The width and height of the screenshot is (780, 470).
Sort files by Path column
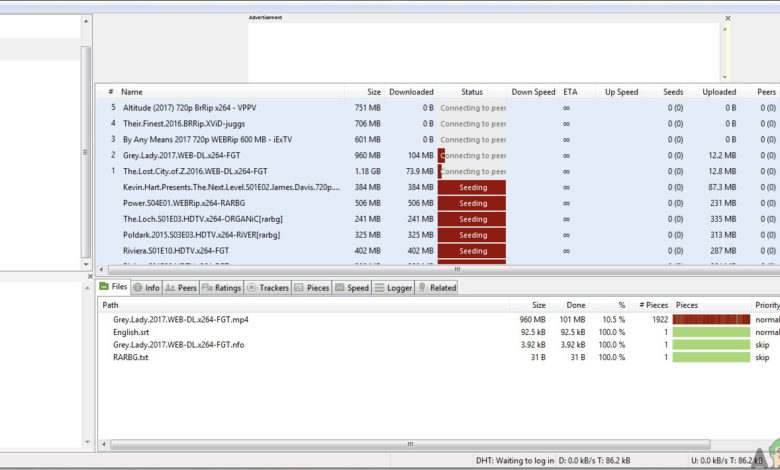(110, 305)
